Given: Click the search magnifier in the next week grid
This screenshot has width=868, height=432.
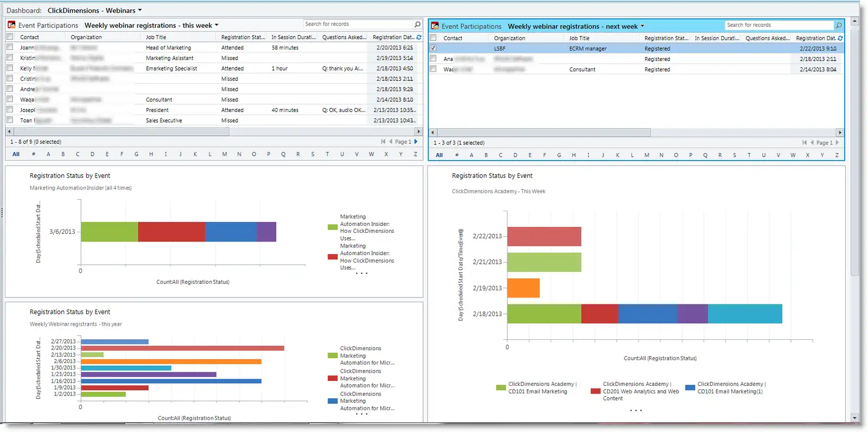Looking at the screenshot, I should [839, 26].
